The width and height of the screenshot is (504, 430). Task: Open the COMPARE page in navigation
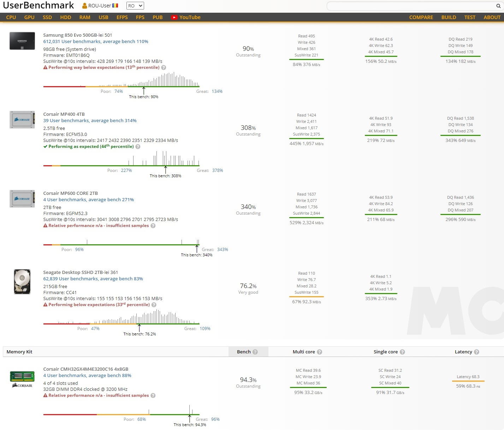[421, 17]
